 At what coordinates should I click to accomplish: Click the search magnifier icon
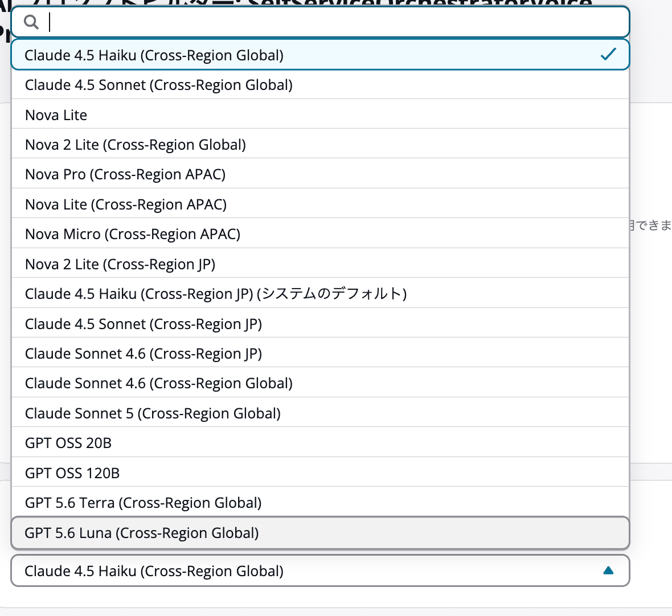tap(31, 22)
